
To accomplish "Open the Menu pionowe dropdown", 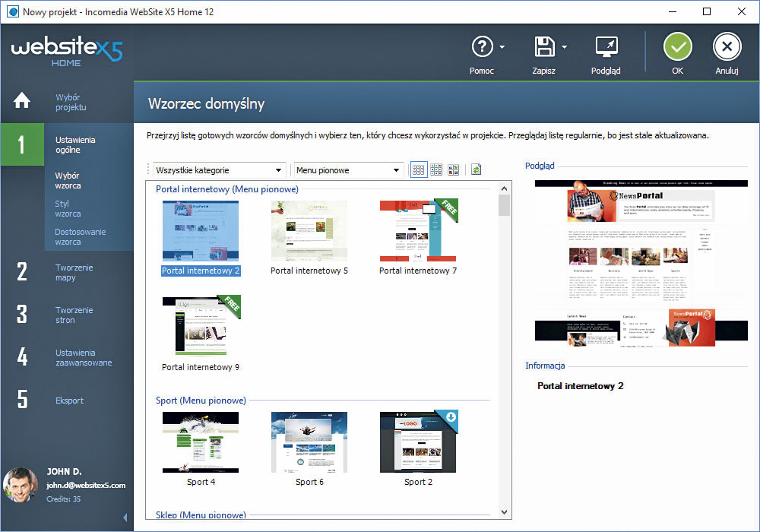I will click(x=348, y=170).
